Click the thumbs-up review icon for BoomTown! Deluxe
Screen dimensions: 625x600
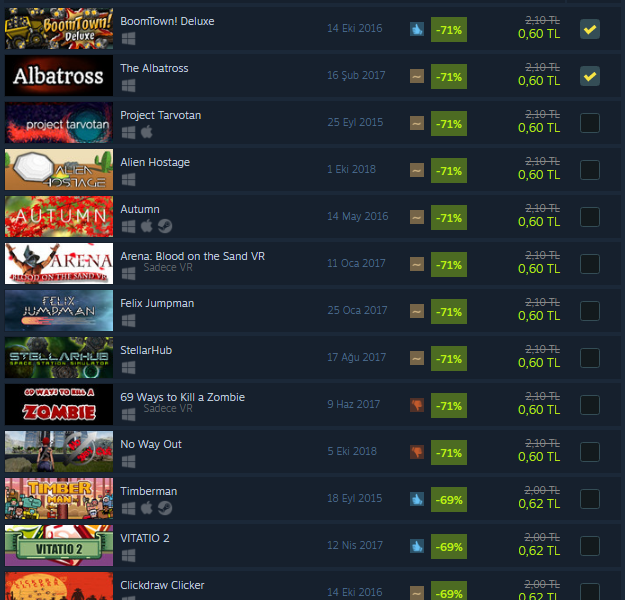pyautogui.click(x=417, y=29)
